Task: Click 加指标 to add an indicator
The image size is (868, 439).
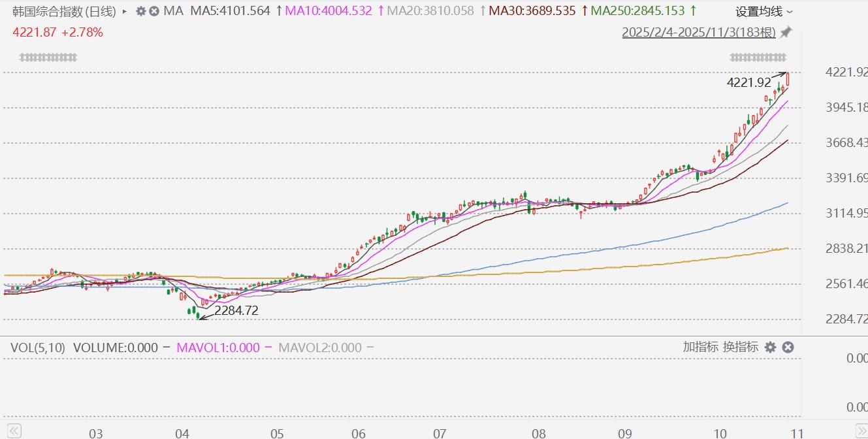Action: (701, 348)
